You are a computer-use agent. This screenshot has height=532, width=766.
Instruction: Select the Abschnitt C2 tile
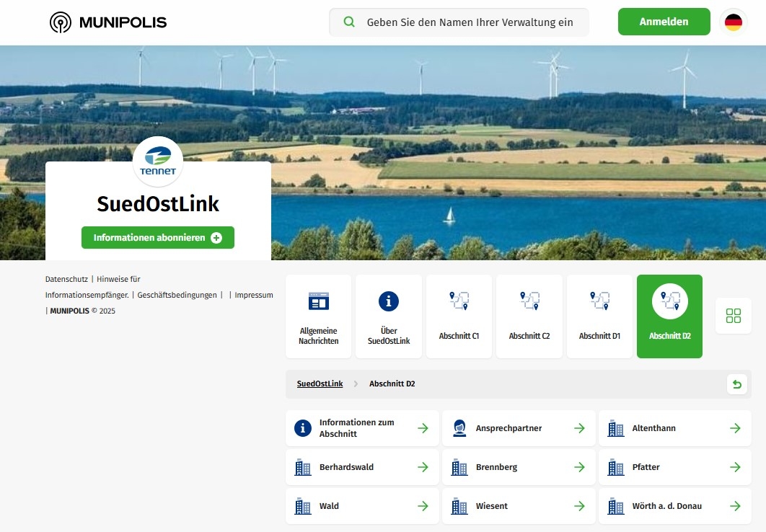point(529,316)
